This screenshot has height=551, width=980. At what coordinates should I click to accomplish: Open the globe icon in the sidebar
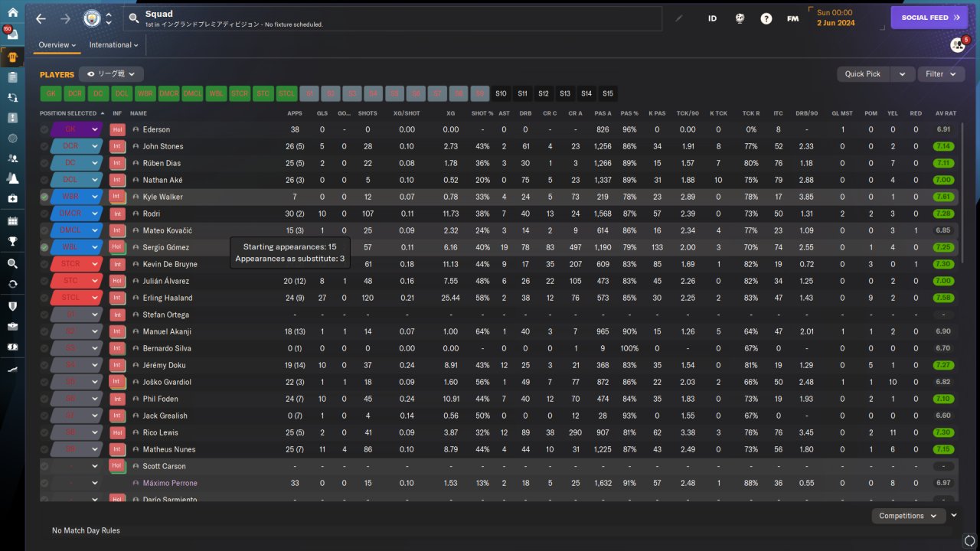pos(12,139)
